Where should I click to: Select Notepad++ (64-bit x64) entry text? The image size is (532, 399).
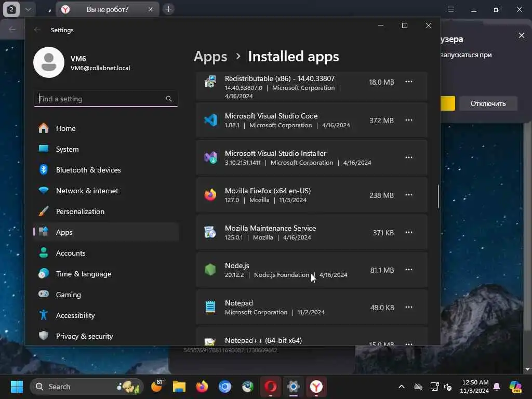[x=263, y=340]
